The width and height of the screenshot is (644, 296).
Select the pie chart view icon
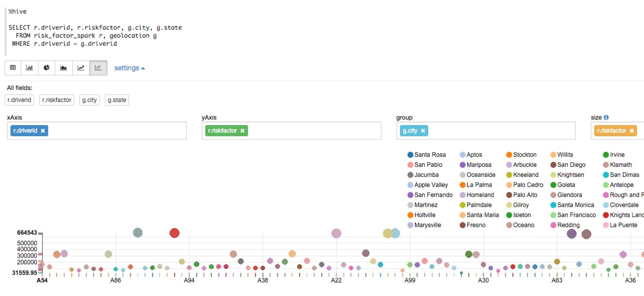tap(47, 68)
